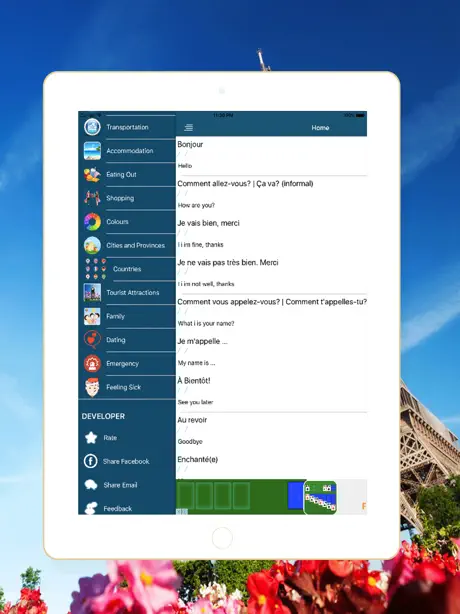The width and height of the screenshot is (460, 614).
Task: Tap the Share Facebook label
Action: coord(126,462)
